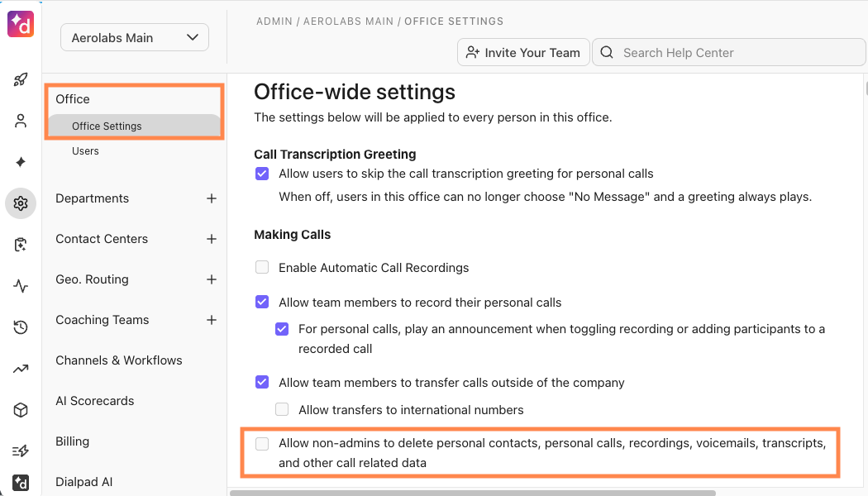868x496 pixels.
Task: Open Geo. Routing section
Action: coord(92,279)
